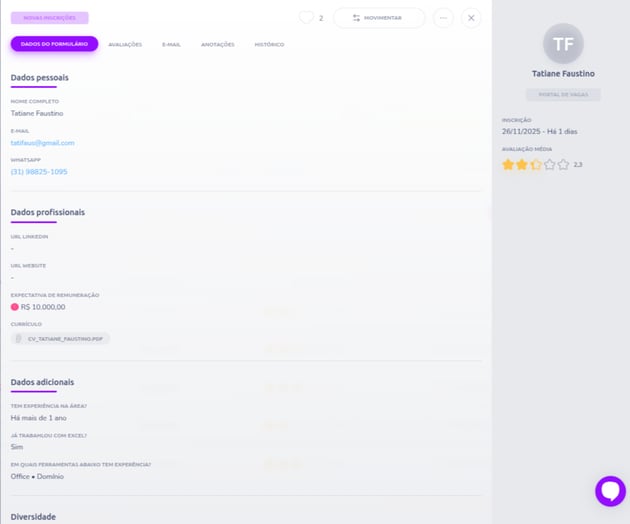Go to the Anotações tab
Viewport: 630px width, 524px height.
(x=217, y=44)
